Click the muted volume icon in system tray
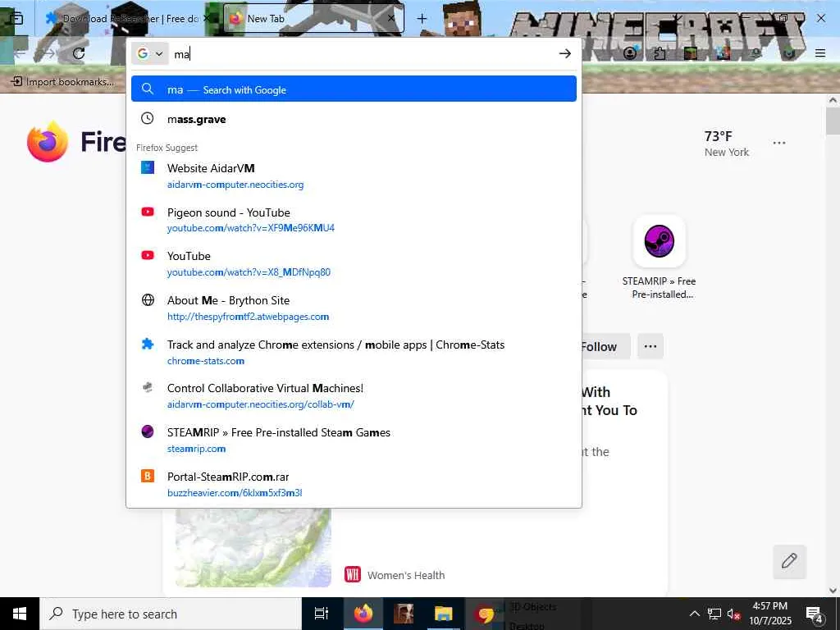The width and height of the screenshot is (840, 630). pyautogui.click(x=734, y=614)
